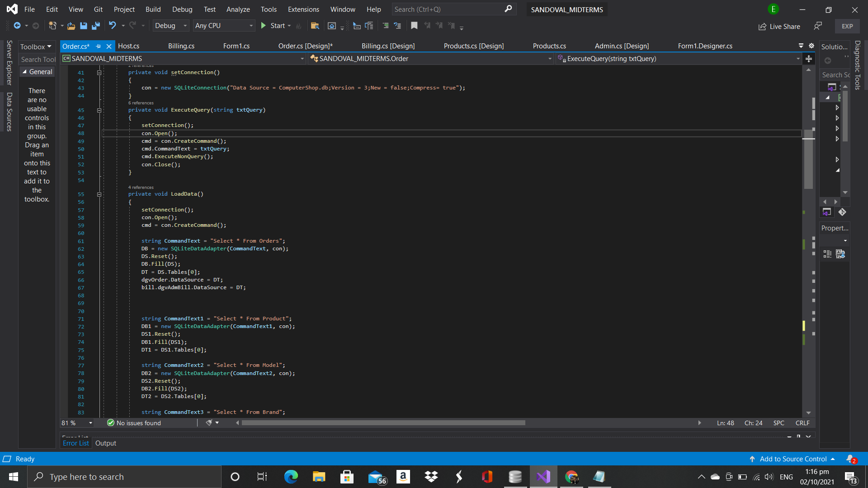Screen dimensions: 868x488
Task: Switch to the Host.cs tab
Action: pos(128,46)
